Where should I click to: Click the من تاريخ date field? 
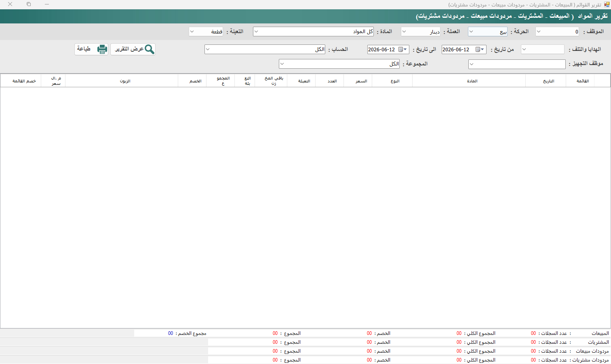(x=464, y=50)
